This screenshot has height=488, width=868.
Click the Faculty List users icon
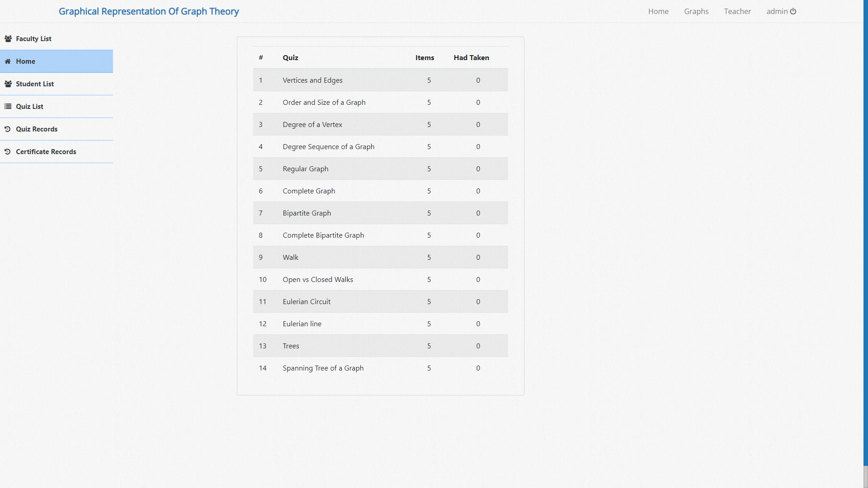(8, 39)
